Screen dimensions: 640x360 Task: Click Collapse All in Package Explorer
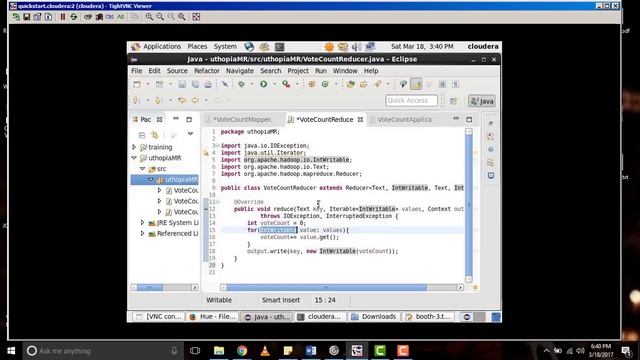click(x=142, y=135)
